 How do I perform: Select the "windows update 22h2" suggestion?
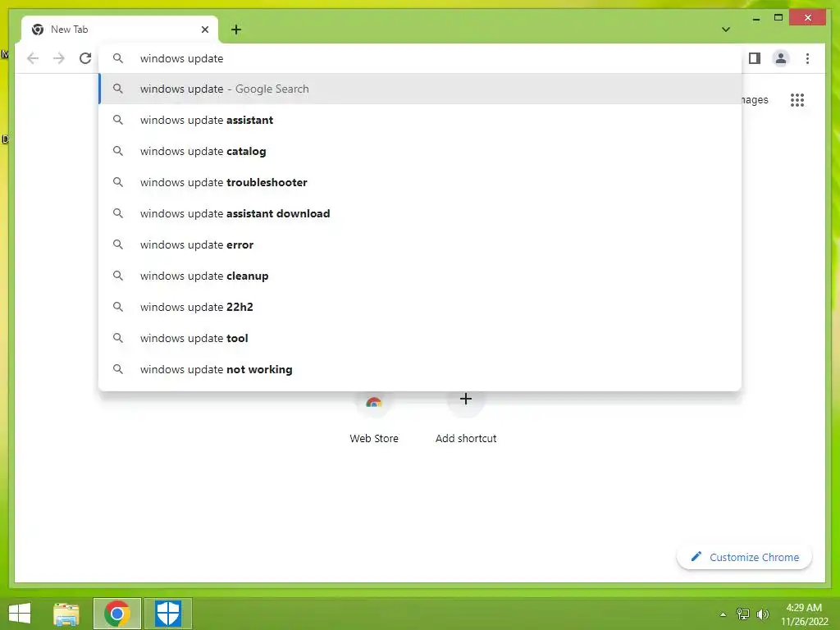tap(420, 307)
